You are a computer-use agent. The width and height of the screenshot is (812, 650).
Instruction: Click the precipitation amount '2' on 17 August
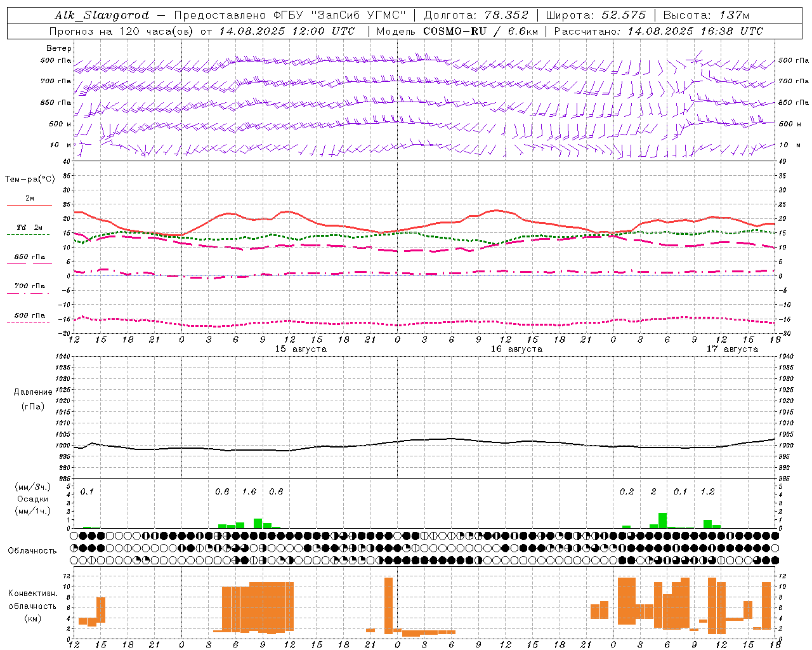(653, 491)
